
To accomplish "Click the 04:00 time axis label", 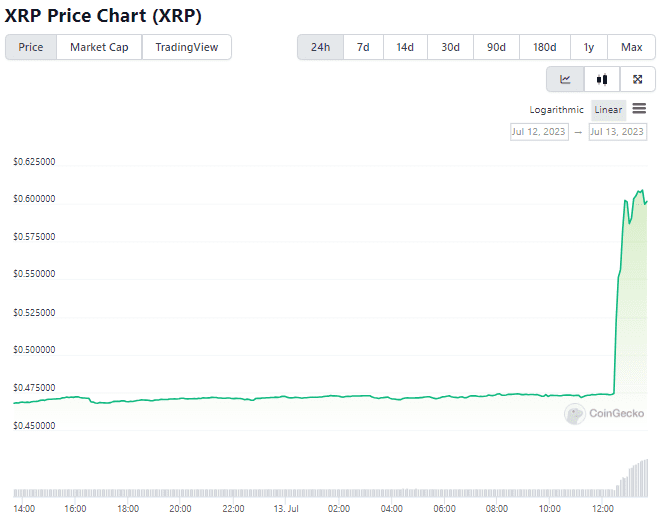I will (392, 509).
